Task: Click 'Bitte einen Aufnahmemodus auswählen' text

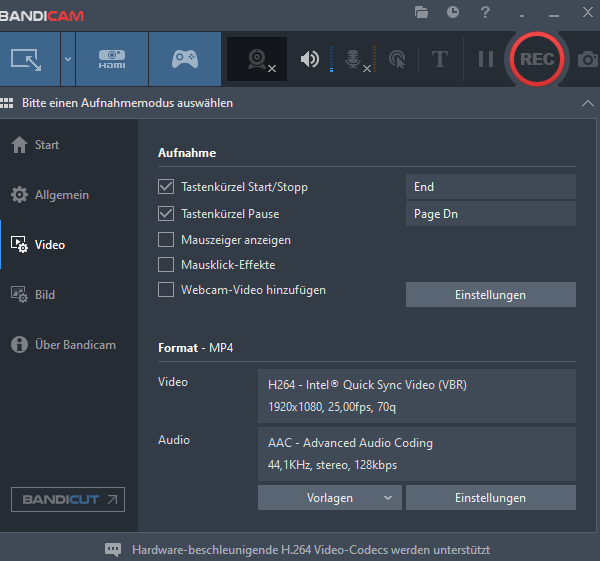Action: coord(127,103)
